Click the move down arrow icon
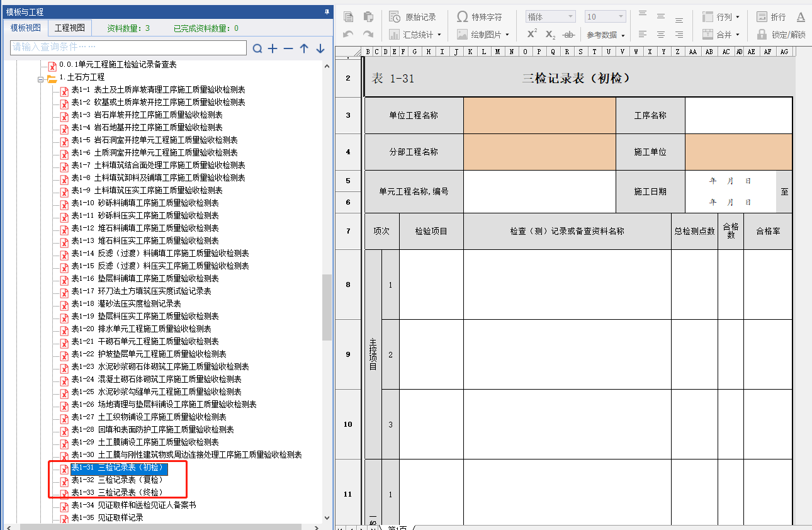This screenshot has width=812, height=530. coord(320,48)
